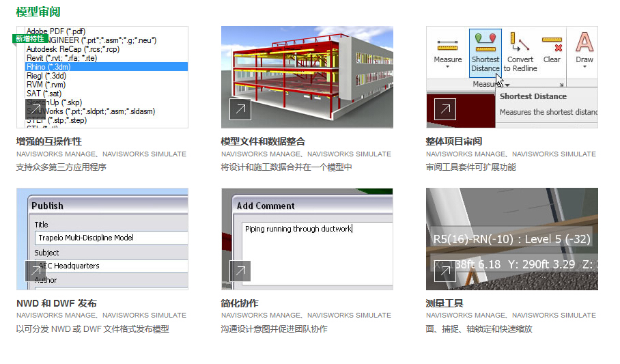Open the Measure dropdown arrow
620x364 pixels.
(448, 68)
